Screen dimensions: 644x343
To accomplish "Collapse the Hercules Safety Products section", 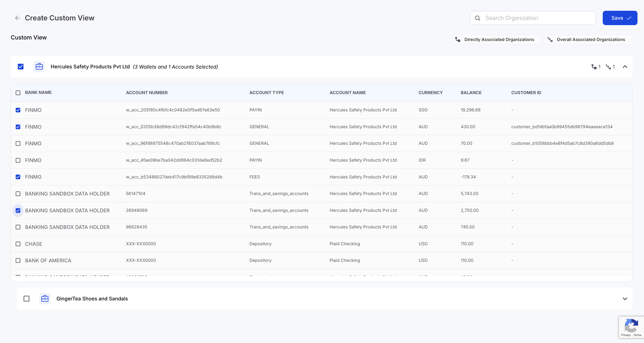I will 625,67.
